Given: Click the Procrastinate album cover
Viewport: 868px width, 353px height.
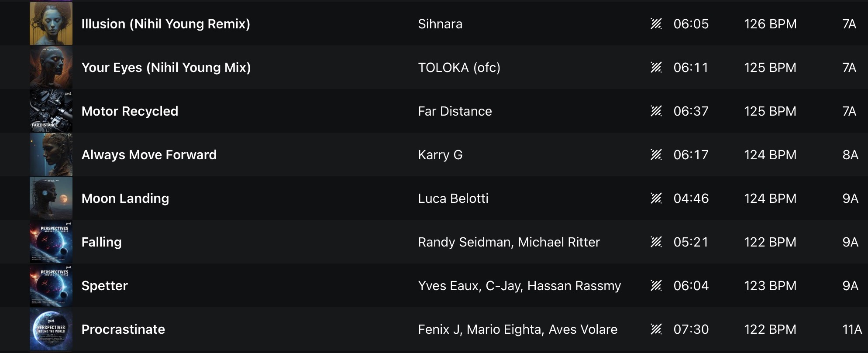Looking at the screenshot, I should pyautogui.click(x=51, y=329).
